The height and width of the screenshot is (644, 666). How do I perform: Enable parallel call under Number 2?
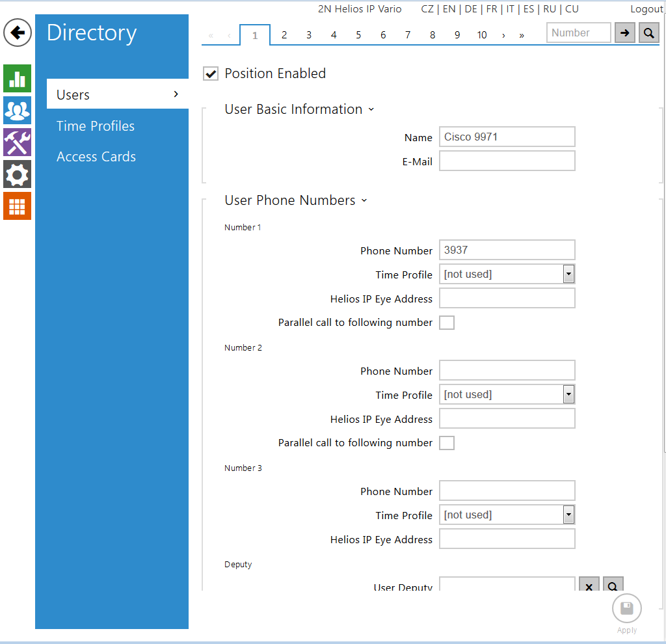(447, 443)
